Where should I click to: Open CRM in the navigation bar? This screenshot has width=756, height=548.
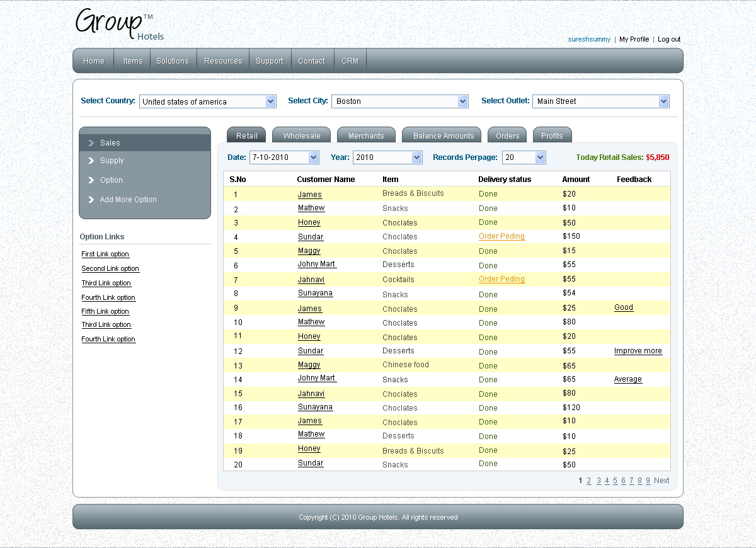coord(350,61)
